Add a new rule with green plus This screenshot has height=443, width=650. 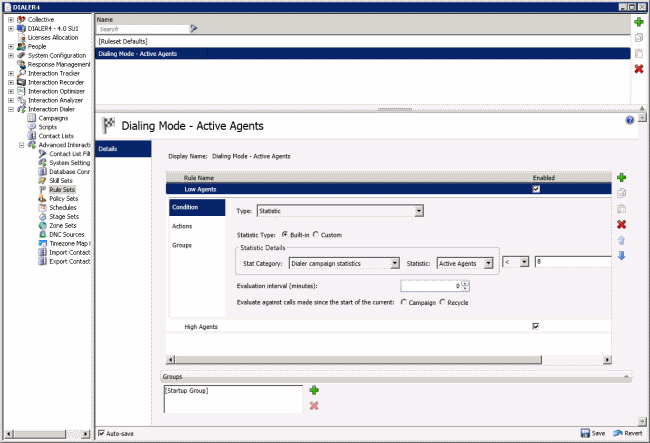[621, 177]
